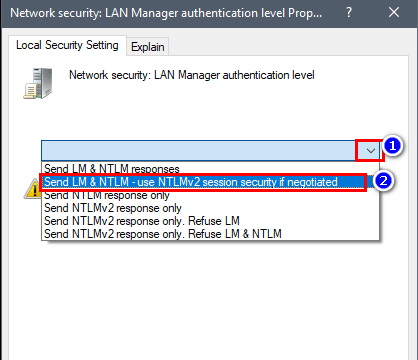Click the empty authentication level combo box field
418x360 pixels.
point(199,151)
